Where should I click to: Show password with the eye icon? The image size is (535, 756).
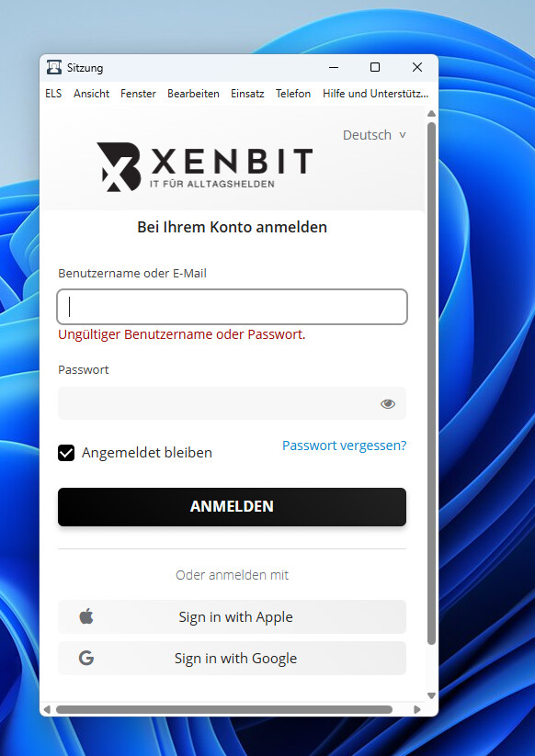(x=387, y=403)
